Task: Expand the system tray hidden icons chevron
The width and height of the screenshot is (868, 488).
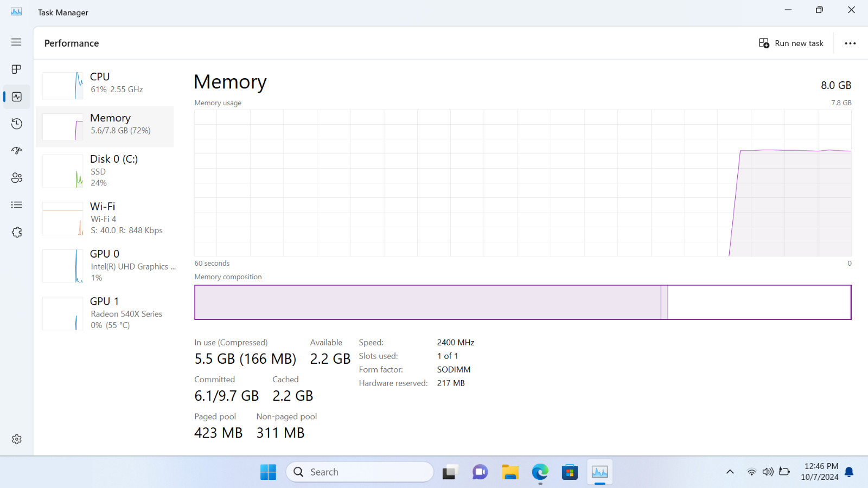Action: [730, 472]
